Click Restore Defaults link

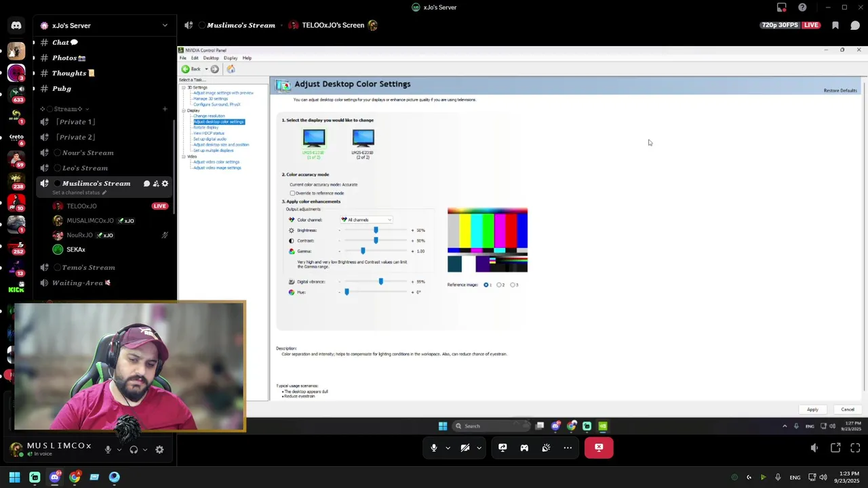[840, 91]
